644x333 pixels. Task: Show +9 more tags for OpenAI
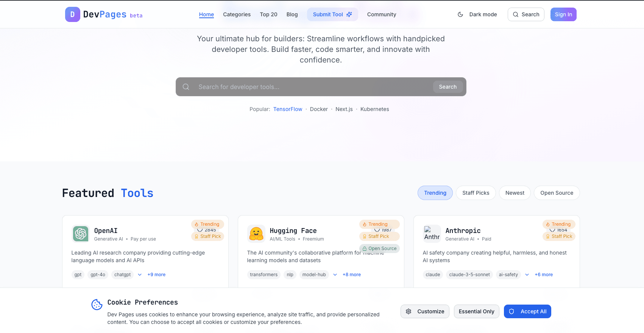156,275
